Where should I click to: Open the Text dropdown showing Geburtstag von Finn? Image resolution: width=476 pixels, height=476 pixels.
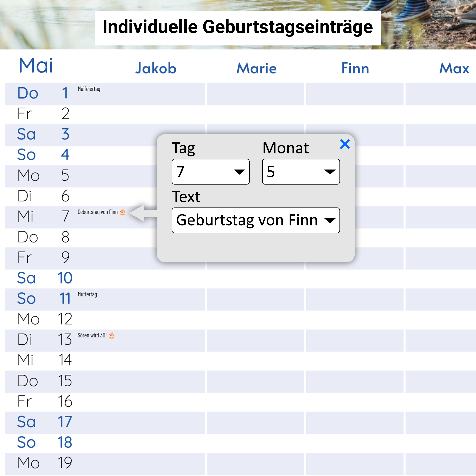[330, 221]
